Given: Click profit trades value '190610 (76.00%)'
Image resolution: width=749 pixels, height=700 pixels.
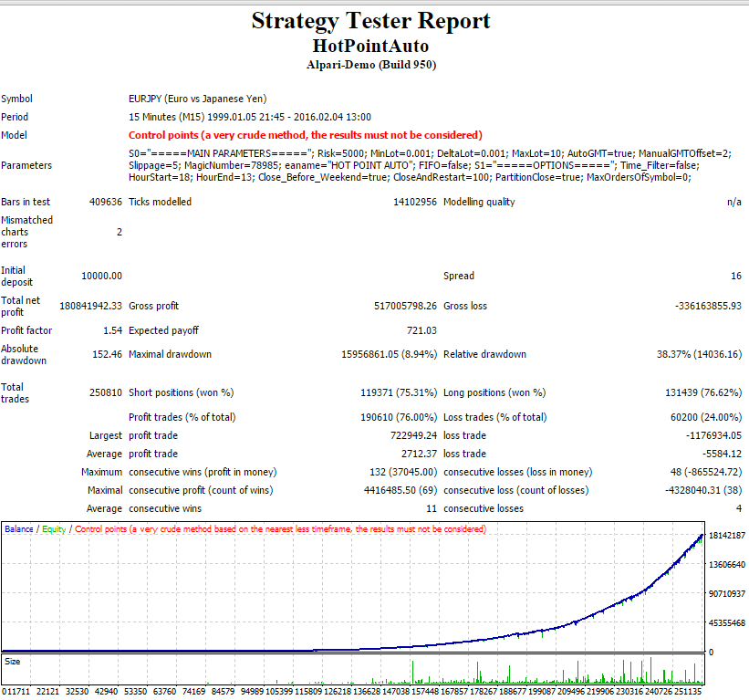Looking at the screenshot, I should [399, 417].
